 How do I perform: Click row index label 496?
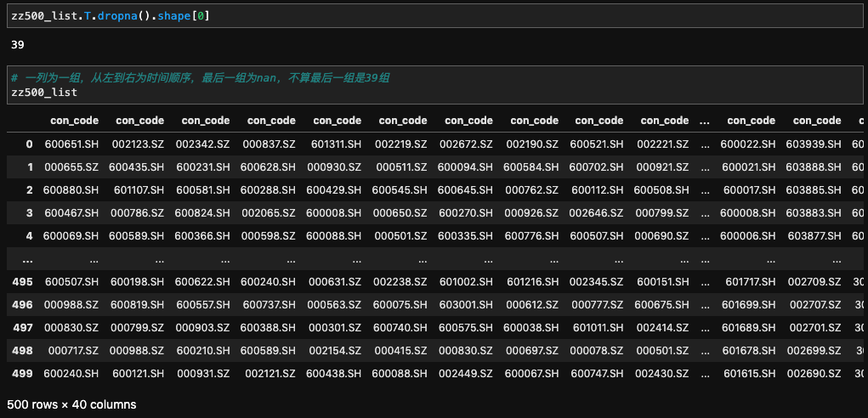click(22, 305)
